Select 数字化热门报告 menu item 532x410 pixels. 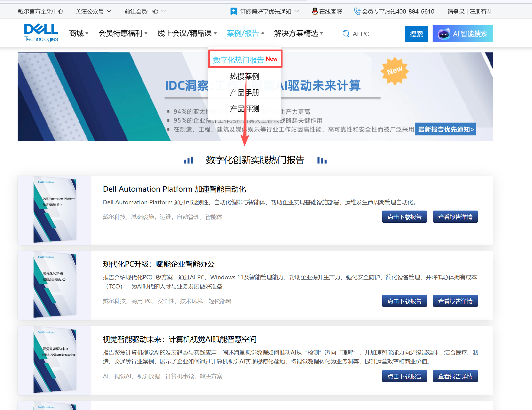coord(245,59)
